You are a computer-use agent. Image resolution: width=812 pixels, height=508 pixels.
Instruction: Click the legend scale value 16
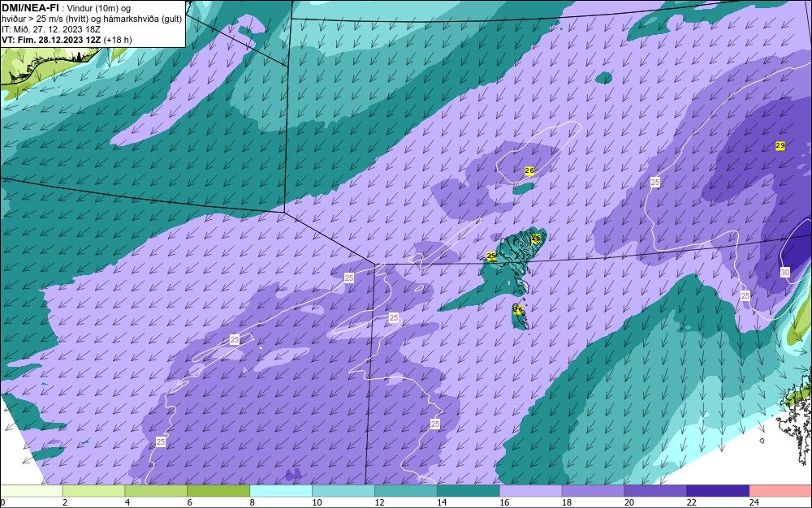coord(504,502)
